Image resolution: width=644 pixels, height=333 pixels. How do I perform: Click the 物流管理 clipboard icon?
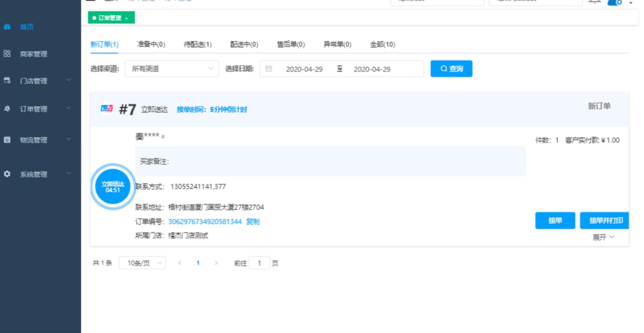coord(7,140)
